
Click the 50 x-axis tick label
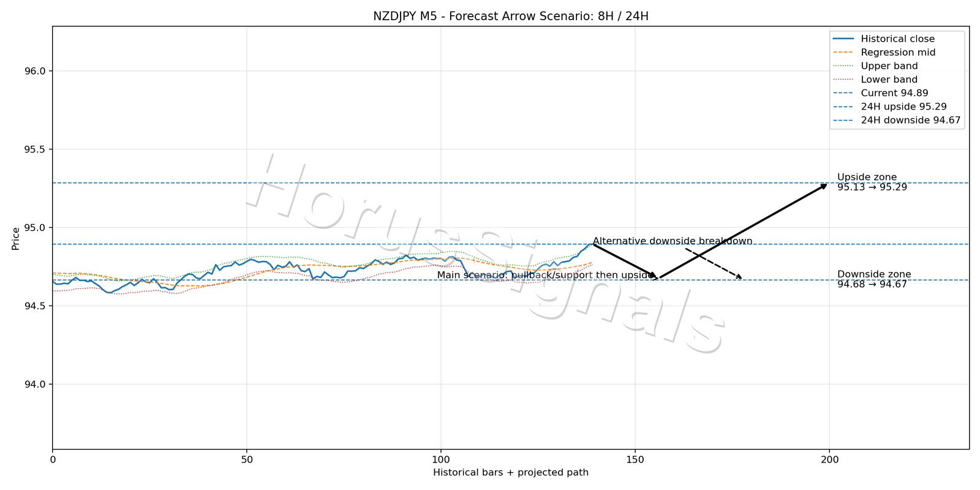247,459
